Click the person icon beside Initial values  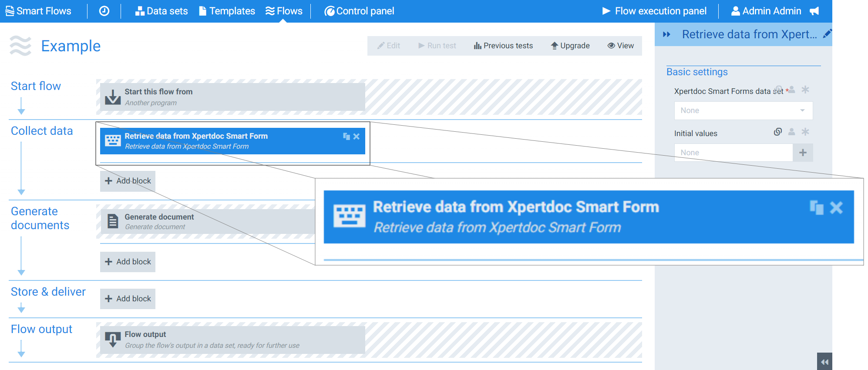792,132
